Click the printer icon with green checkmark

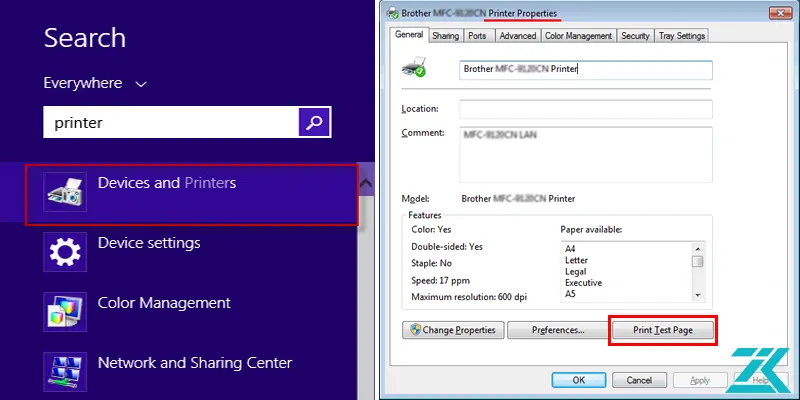[x=414, y=67]
